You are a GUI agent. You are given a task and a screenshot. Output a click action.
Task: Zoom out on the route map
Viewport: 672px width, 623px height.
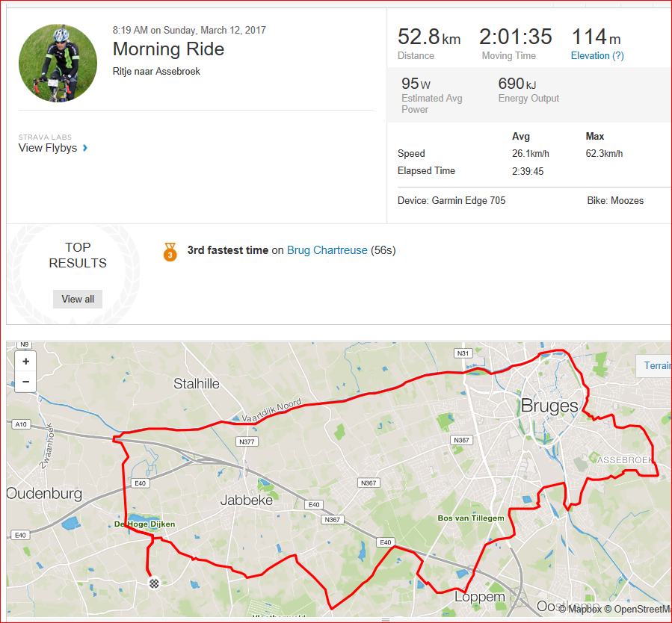pyautogui.click(x=26, y=381)
